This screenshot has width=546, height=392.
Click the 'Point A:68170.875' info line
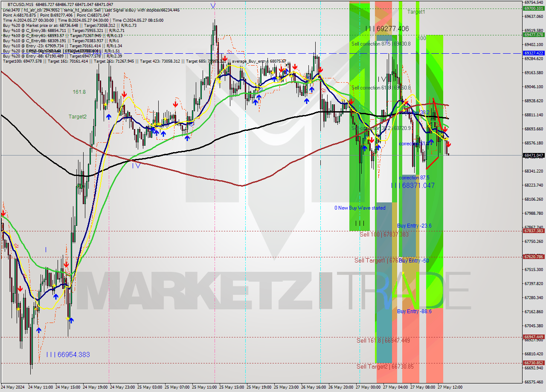click(x=56, y=15)
